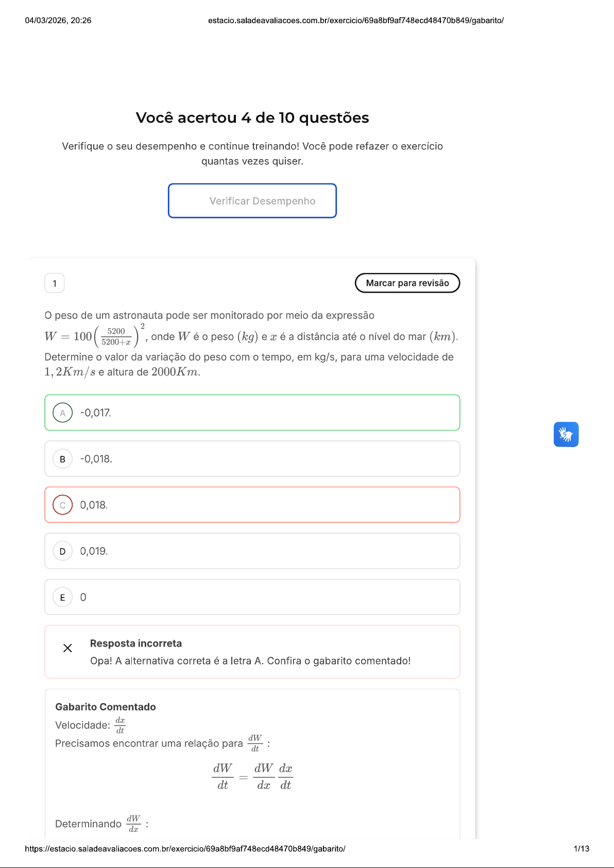Click the X icon beside Resposta incorreta
Viewport: 614px width, 868px height.
coord(67,648)
